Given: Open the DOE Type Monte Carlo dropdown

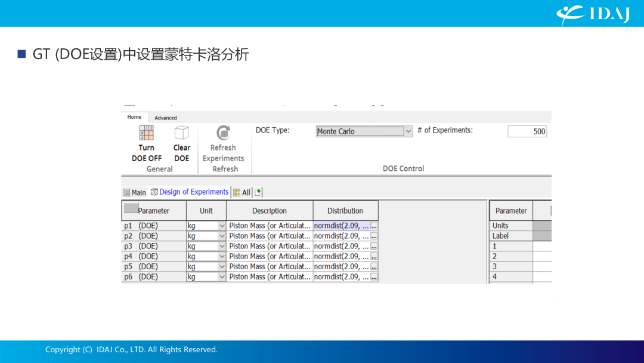Looking at the screenshot, I should [x=408, y=131].
